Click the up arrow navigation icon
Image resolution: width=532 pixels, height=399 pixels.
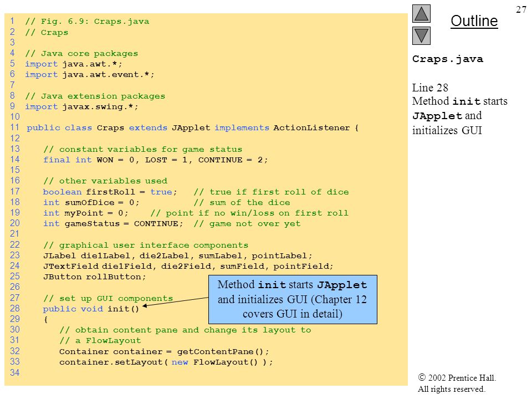(421, 13)
